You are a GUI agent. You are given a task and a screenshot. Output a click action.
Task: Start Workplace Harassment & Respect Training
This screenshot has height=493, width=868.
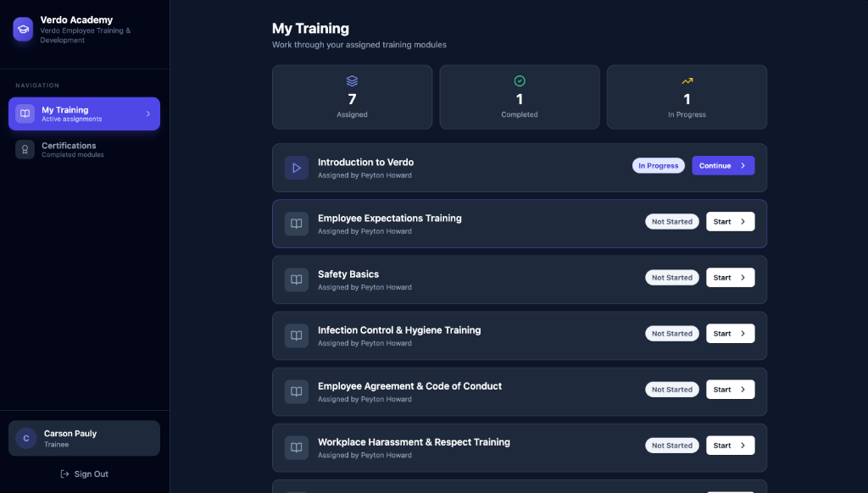[730, 445]
